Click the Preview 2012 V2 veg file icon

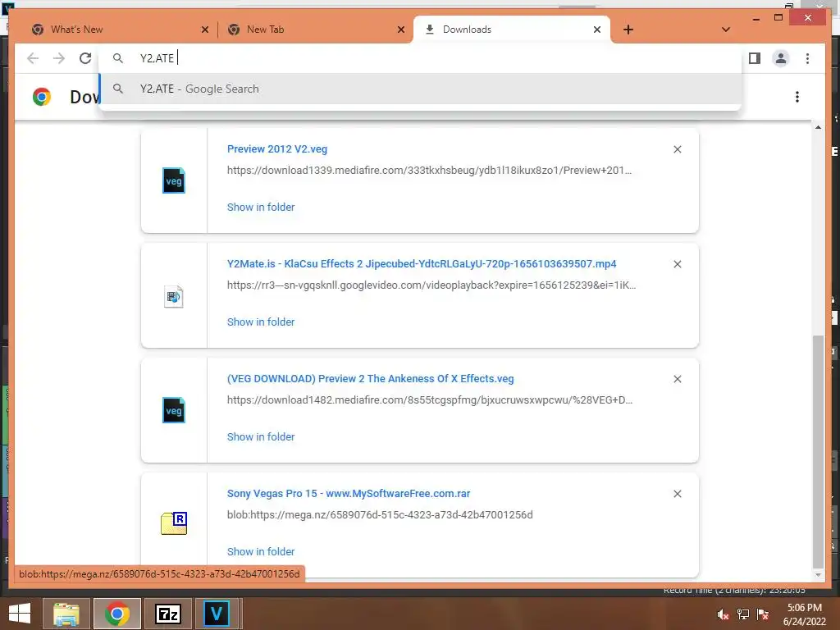coord(174,180)
